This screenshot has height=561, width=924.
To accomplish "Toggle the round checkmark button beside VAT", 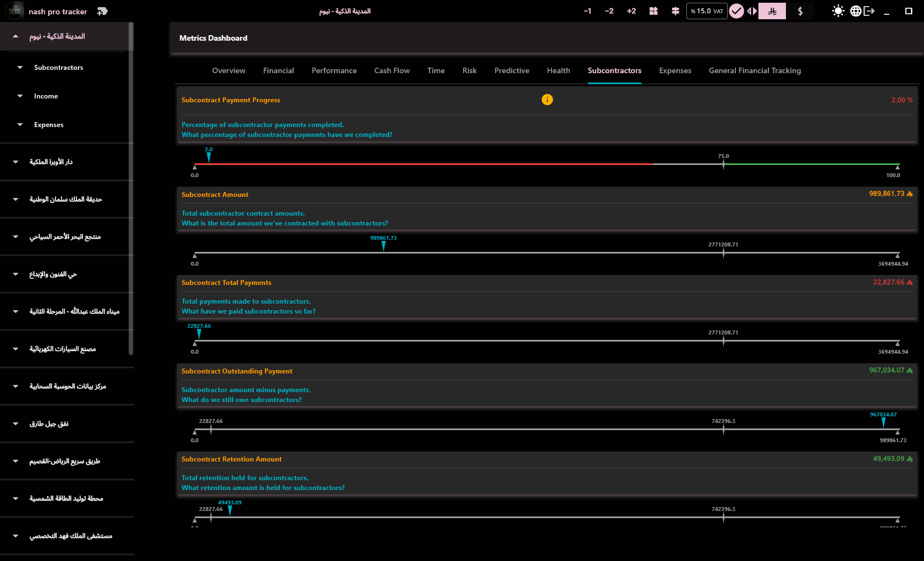I will pos(736,11).
